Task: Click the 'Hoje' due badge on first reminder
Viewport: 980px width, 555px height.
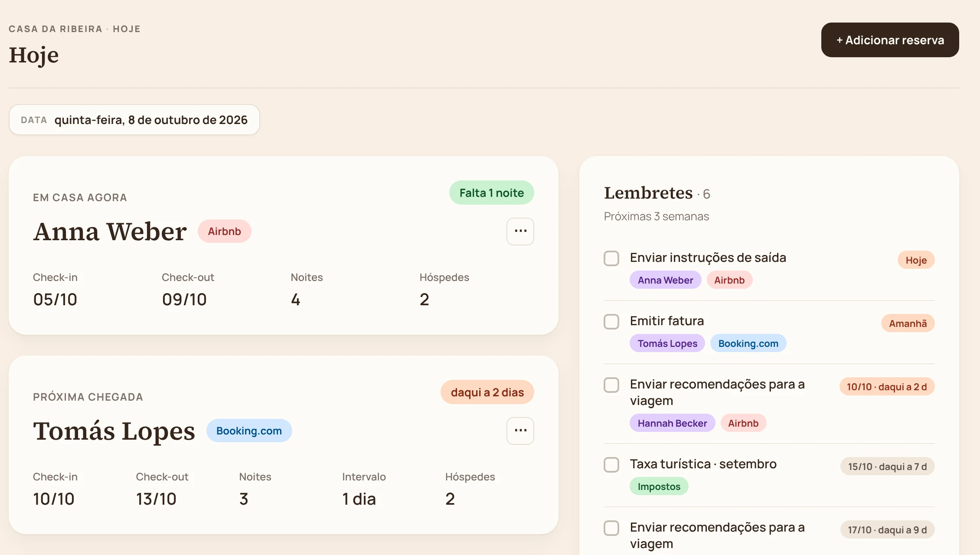Action: click(x=916, y=260)
